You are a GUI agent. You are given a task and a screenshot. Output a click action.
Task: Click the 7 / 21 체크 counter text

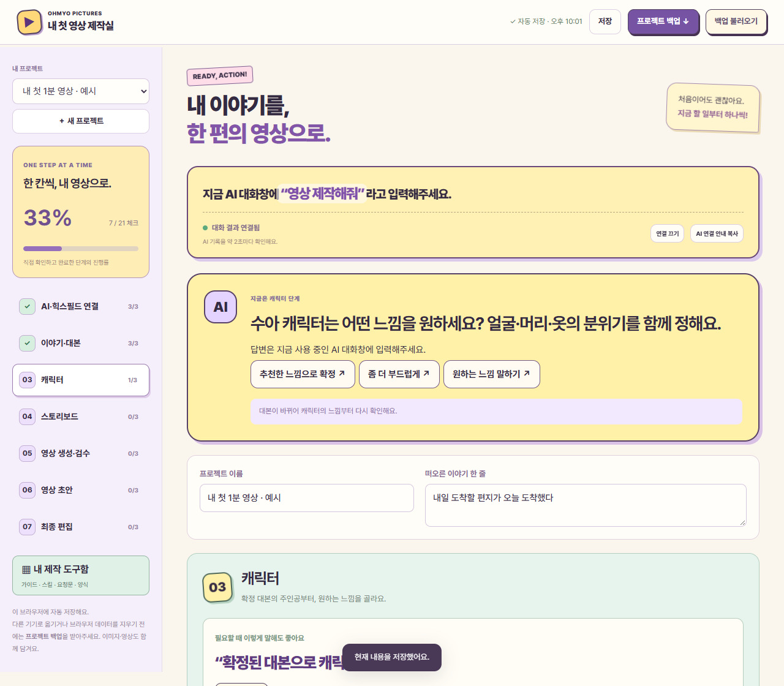[x=124, y=223]
